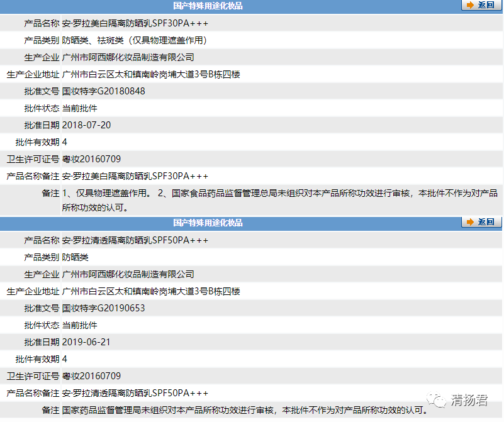The image size is (504, 422).
Task: Click the remark starting 国家药品监督管理局未组织
Action: tap(245, 411)
